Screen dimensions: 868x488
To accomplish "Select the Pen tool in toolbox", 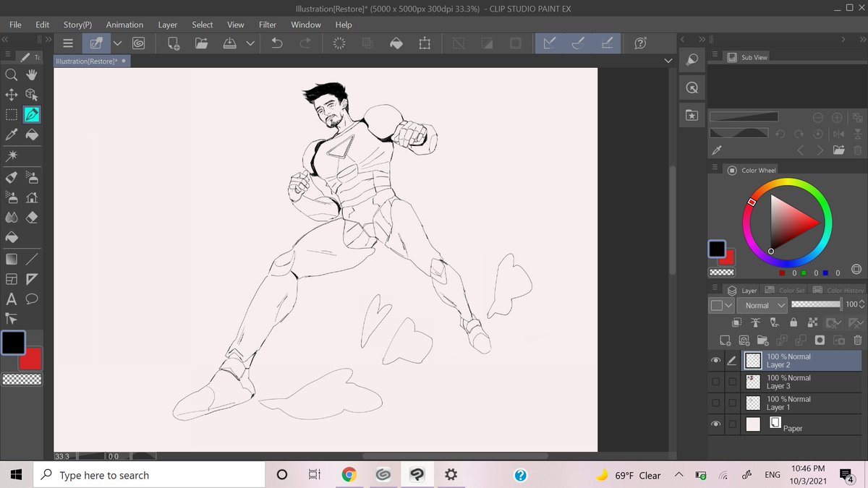I will click(x=32, y=114).
